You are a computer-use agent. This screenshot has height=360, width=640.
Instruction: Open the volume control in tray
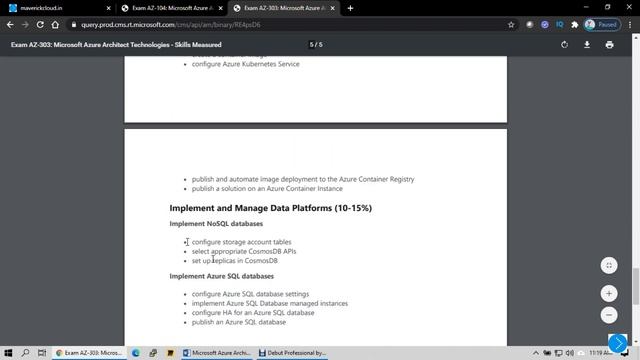click(x=570, y=353)
